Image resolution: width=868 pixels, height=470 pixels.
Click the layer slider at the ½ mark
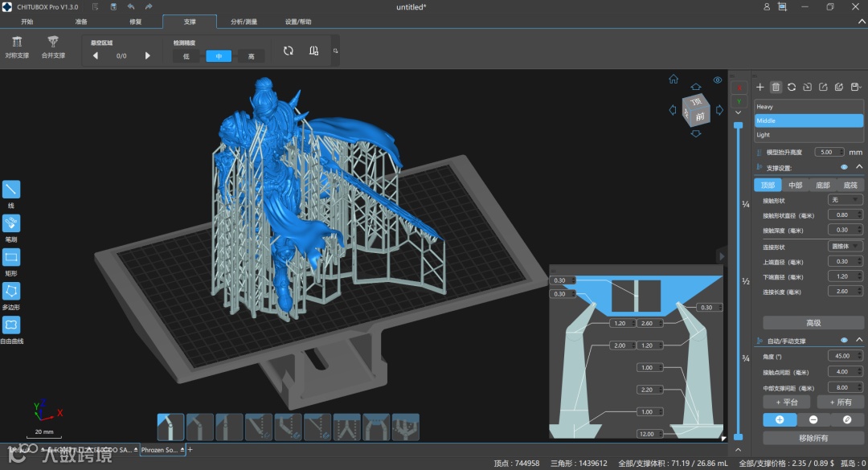click(739, 281)
